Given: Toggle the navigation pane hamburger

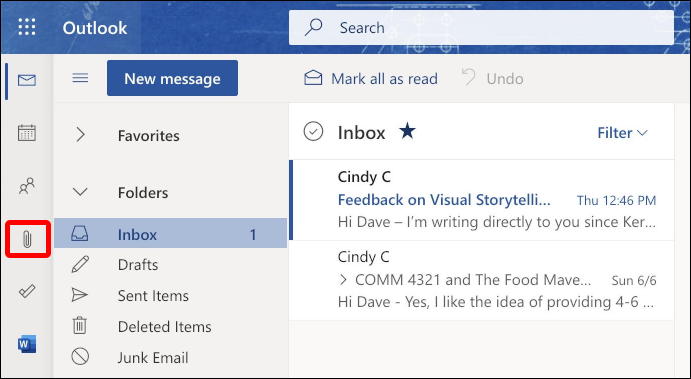Looking at the screenshot, I should coord(80,78).
